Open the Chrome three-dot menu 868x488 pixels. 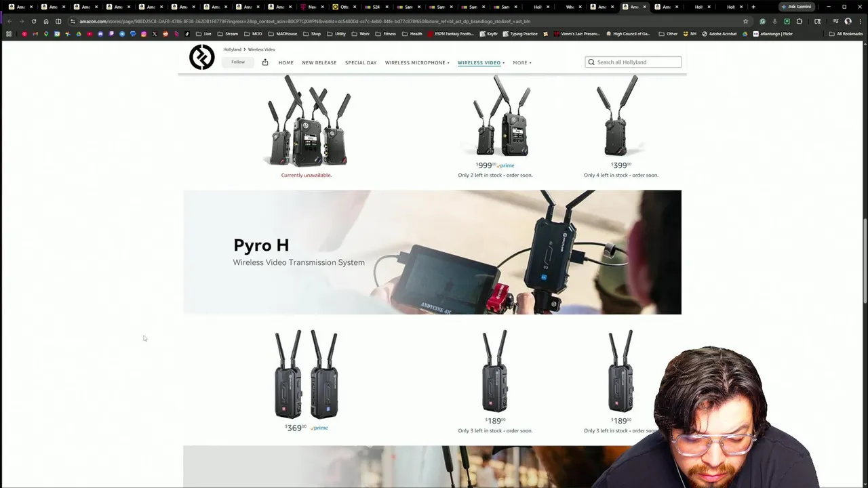pyautogui.click(x=859, y=21)
